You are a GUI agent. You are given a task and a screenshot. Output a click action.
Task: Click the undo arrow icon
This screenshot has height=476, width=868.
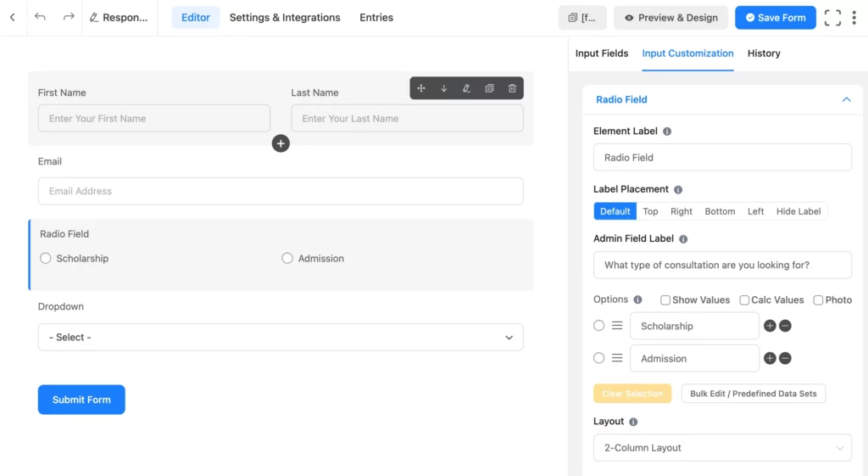pyautogui.click(x=40, y=17)
